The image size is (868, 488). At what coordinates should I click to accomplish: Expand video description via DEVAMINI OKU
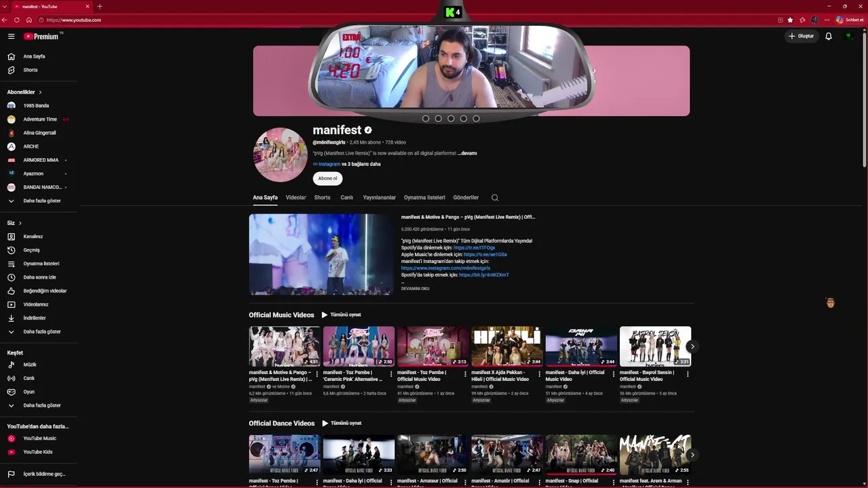(415, 289)
